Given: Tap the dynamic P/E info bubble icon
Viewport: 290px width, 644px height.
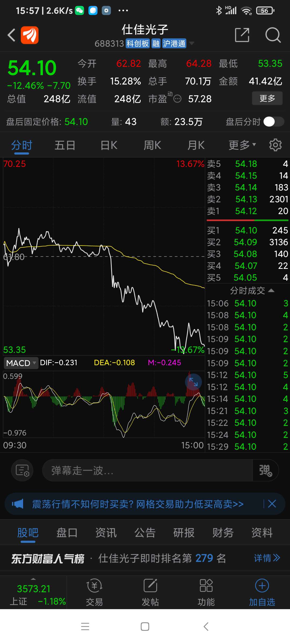Looking at the screenshot, I should (177, 99).
